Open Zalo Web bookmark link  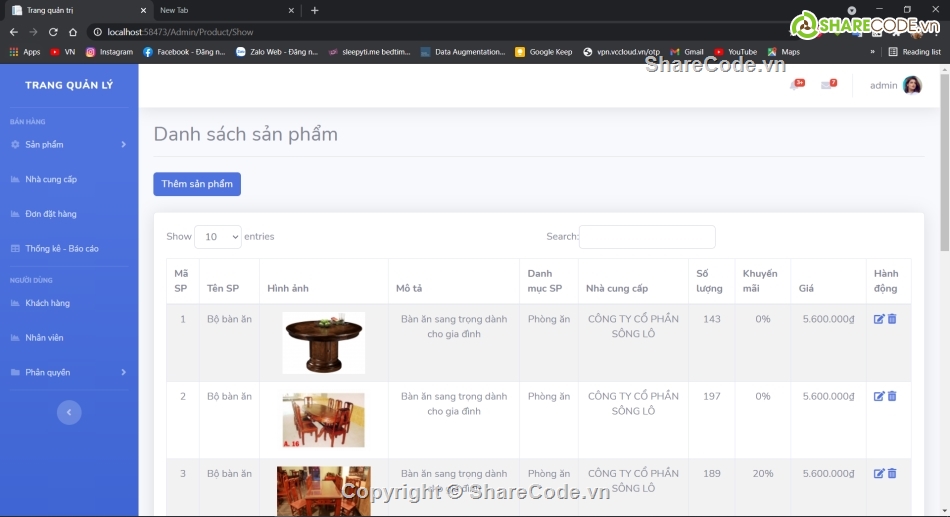[277, 52]
